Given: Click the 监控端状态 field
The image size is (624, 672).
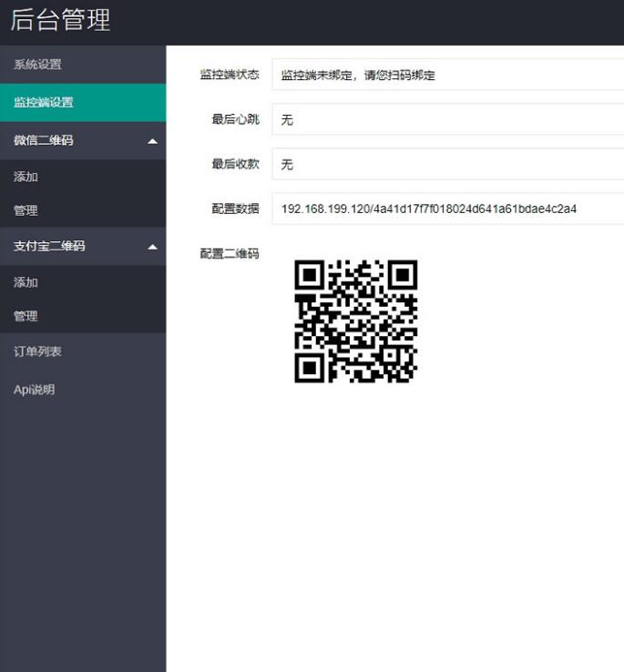Looking at the screenshot, I should tap(448, 75).
